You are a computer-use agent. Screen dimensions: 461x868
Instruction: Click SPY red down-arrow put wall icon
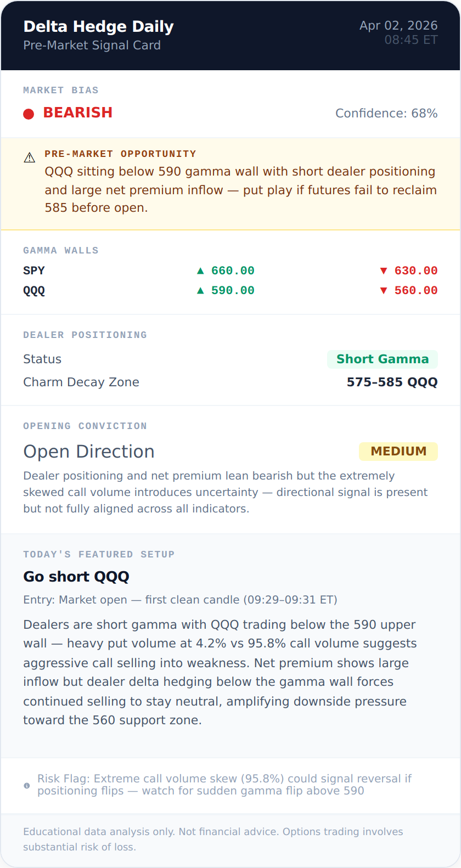(384, 270)
